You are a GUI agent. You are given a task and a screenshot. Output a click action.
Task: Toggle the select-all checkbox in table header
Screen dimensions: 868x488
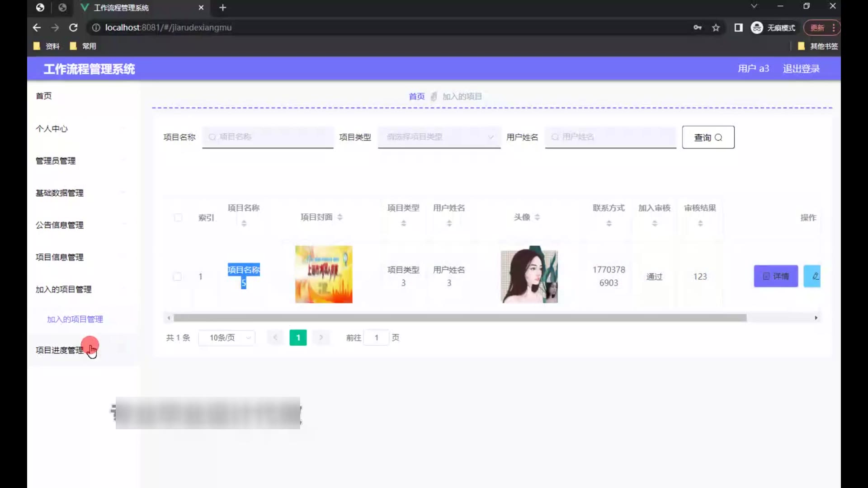[x=178, y=218]
